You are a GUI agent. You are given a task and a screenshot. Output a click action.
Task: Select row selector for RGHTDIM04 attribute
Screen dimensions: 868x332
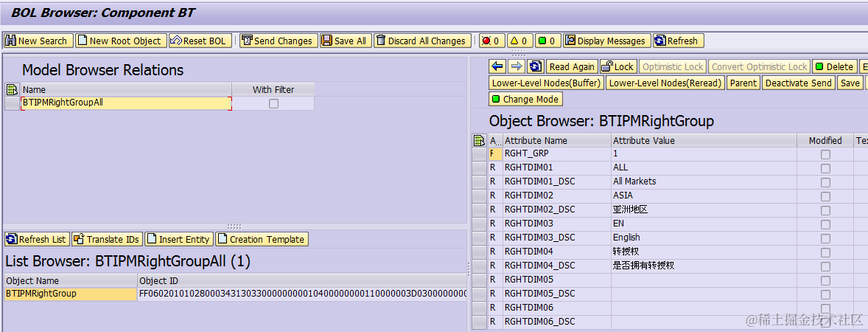[480, 252]
